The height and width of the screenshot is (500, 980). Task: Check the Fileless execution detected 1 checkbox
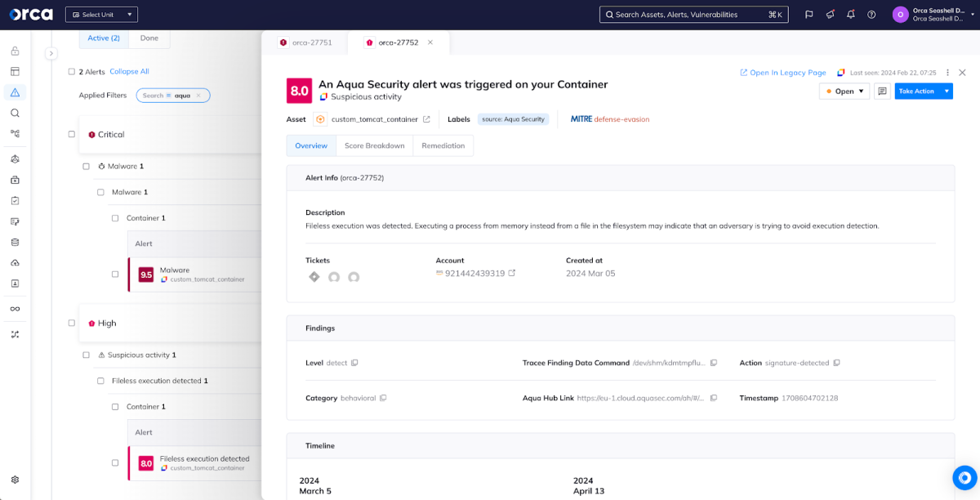pos(100,381)
